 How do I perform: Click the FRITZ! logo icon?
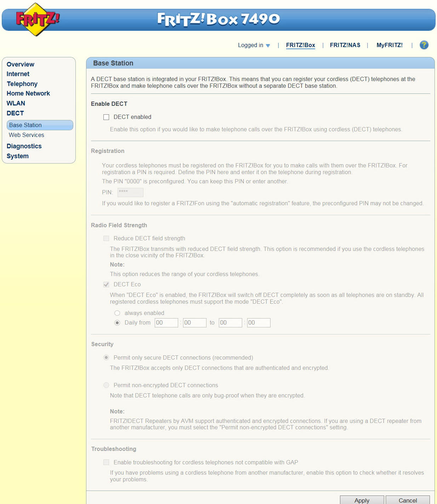pos(38,19)
